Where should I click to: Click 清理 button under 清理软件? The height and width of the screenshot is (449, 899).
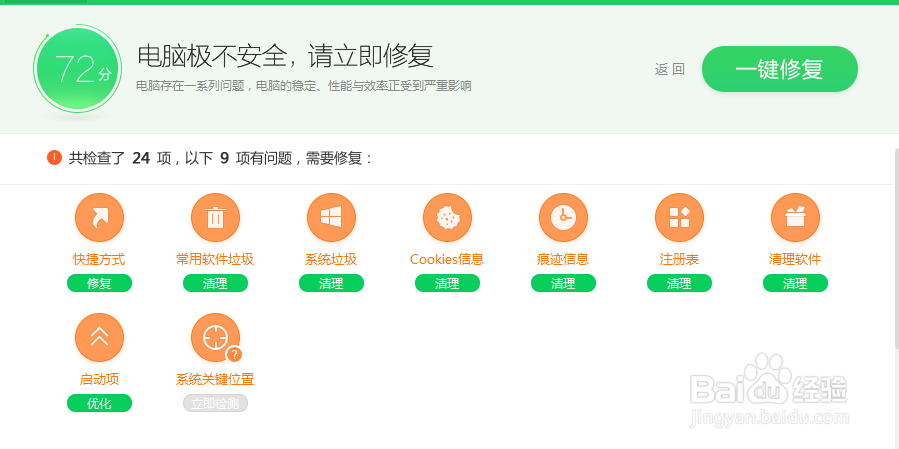[795, 283]
